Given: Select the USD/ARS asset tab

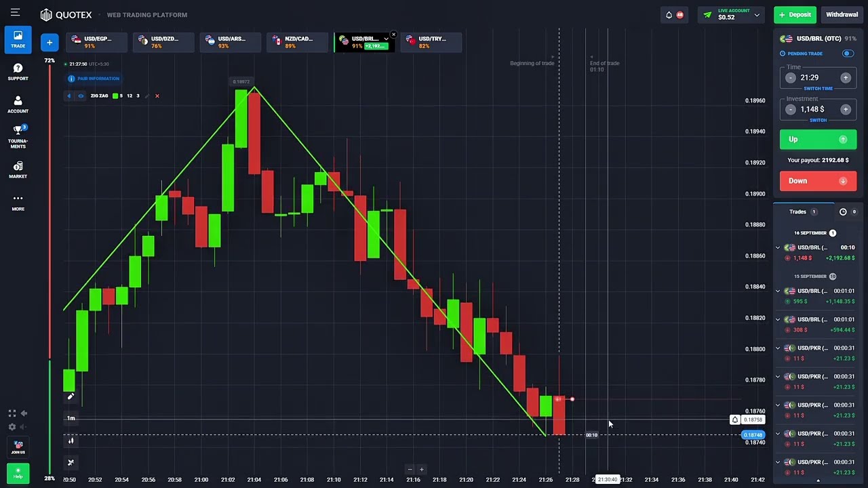Looking at the screenshot, I should pos(231,43).
